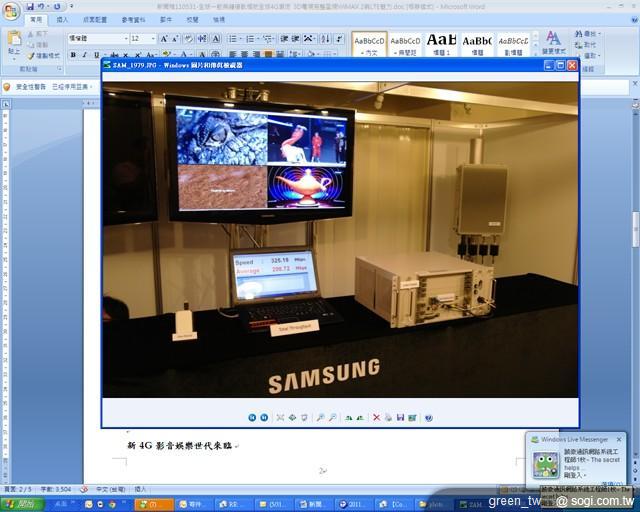Click the decrease indent icon

click(284, 39)
